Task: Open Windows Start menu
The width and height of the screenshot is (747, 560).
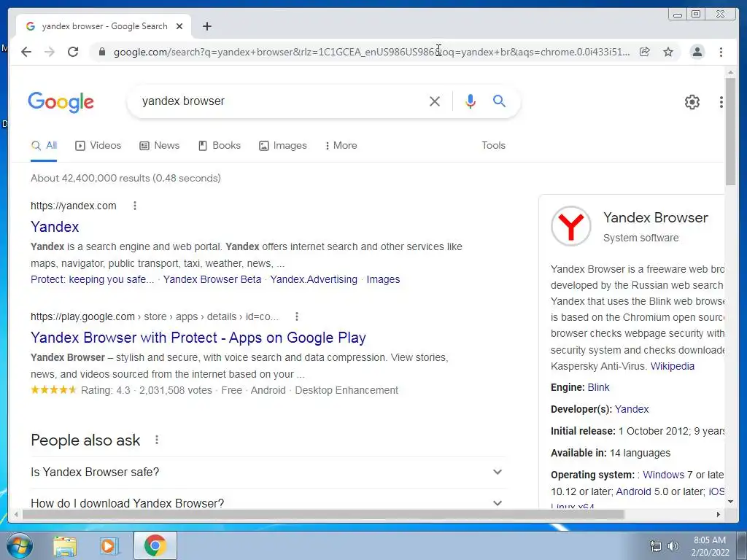Action: click(x=19, y=545)
